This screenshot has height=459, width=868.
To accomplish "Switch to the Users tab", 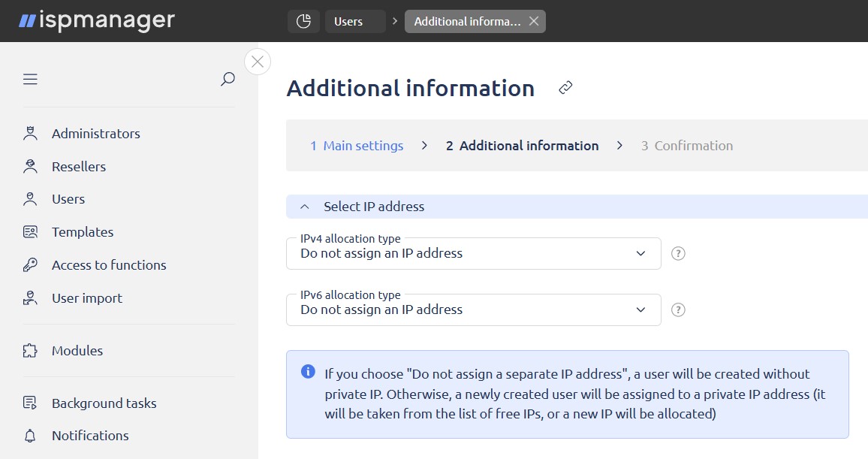I will 355,22.
